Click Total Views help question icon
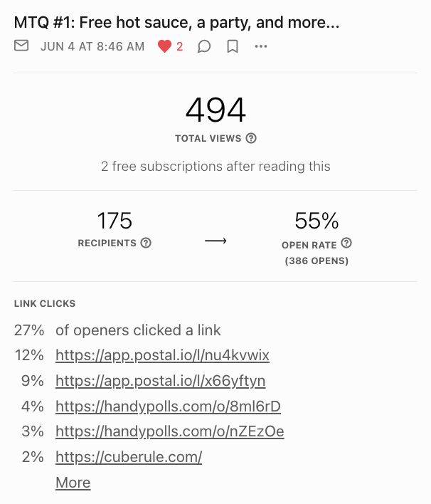Screen dimensions: 431x504 251,138
